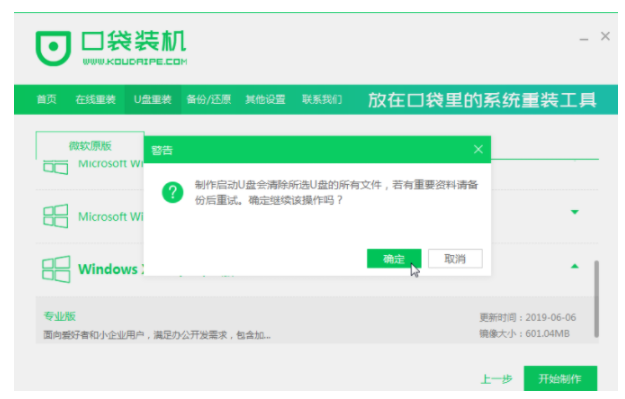Open the 联系我们 tab
The image size is (625, 399).
tap(322, 100)
